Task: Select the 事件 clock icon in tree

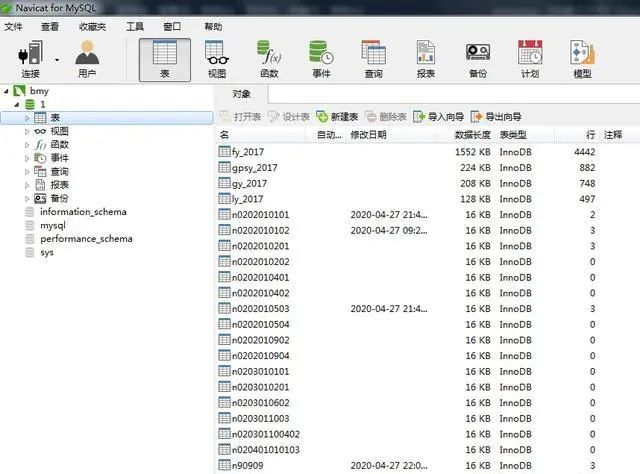Action: click(40, 158)
